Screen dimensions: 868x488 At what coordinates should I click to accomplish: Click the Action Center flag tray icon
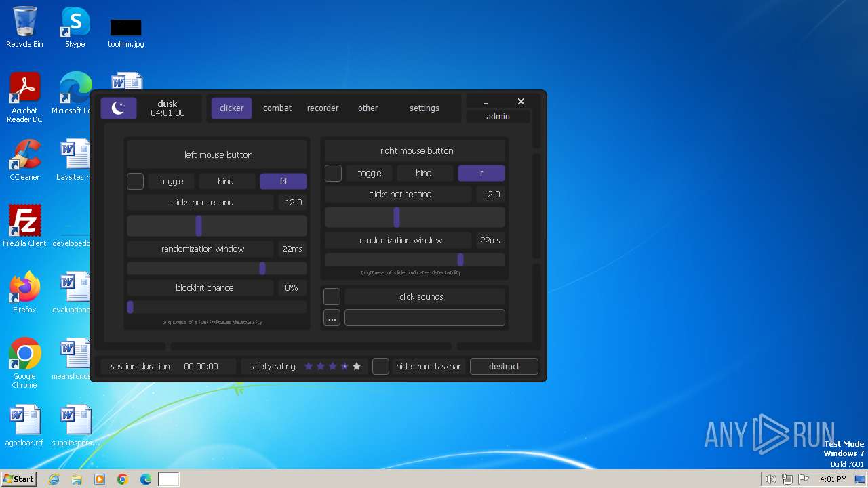[x=804, y=479]
